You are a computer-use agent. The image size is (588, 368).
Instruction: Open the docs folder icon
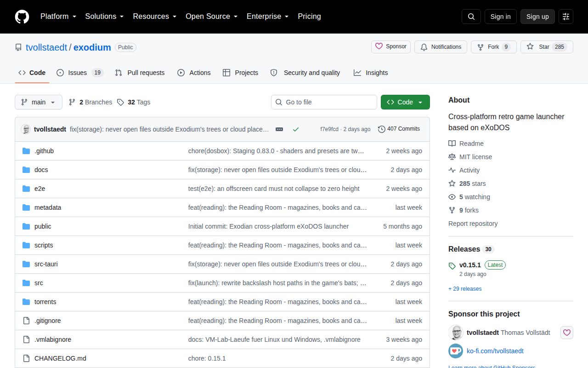pos(26,170)
